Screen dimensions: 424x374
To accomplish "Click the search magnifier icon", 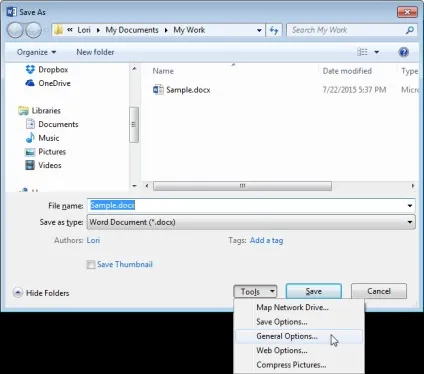I will tap(410, 30).
